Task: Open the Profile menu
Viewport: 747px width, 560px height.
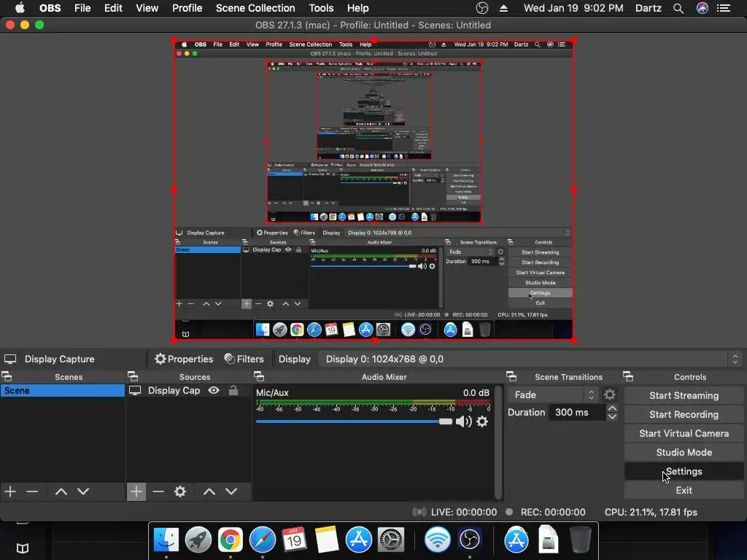Action: click(187, 8)
